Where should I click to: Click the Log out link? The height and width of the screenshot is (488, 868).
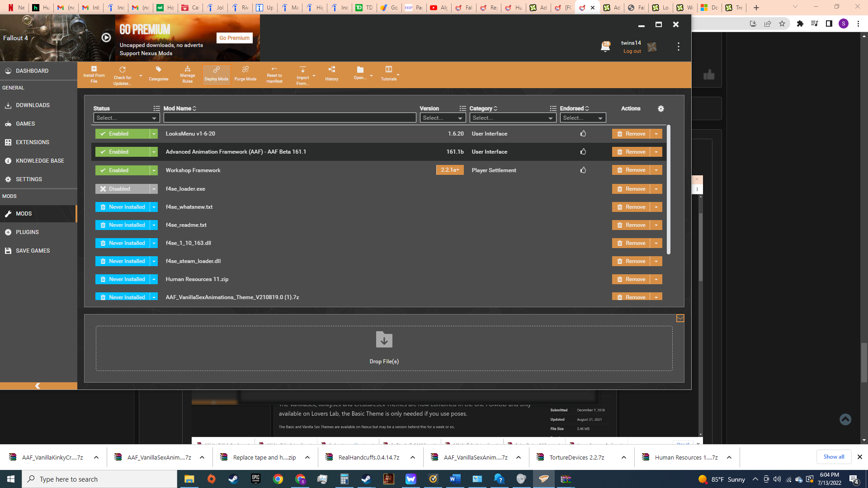click(632, 52)
